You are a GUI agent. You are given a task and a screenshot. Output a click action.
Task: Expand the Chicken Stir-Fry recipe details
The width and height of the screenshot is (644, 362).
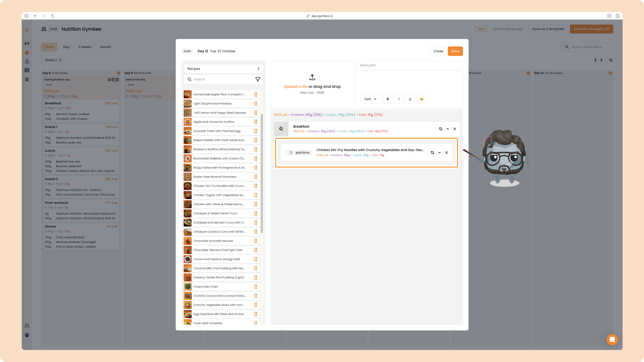click(x=440, y=153)
